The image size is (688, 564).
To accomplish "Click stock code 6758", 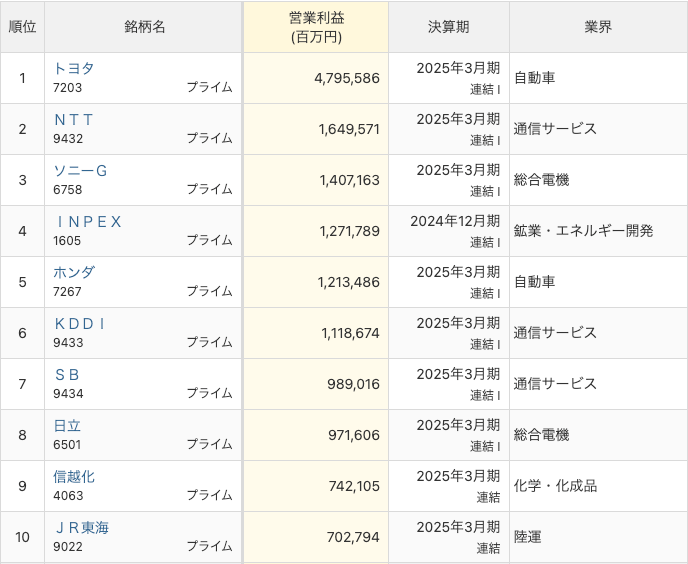I will [67, 190].
